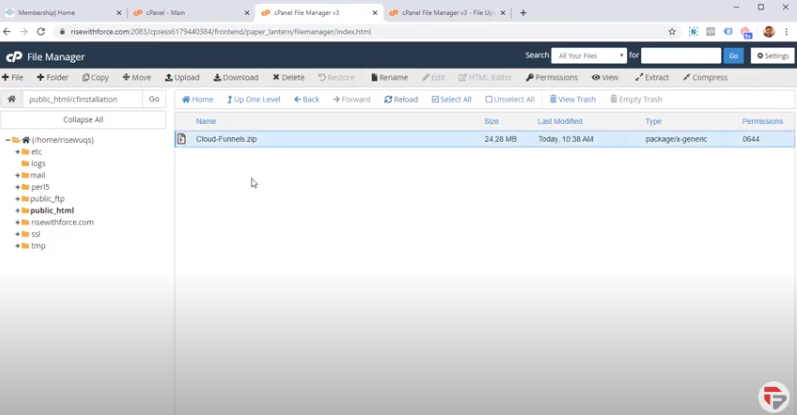This screenshot has width=797, height=415.
Task: Click the Rename toolbar icon
Action: coord(375,77)
